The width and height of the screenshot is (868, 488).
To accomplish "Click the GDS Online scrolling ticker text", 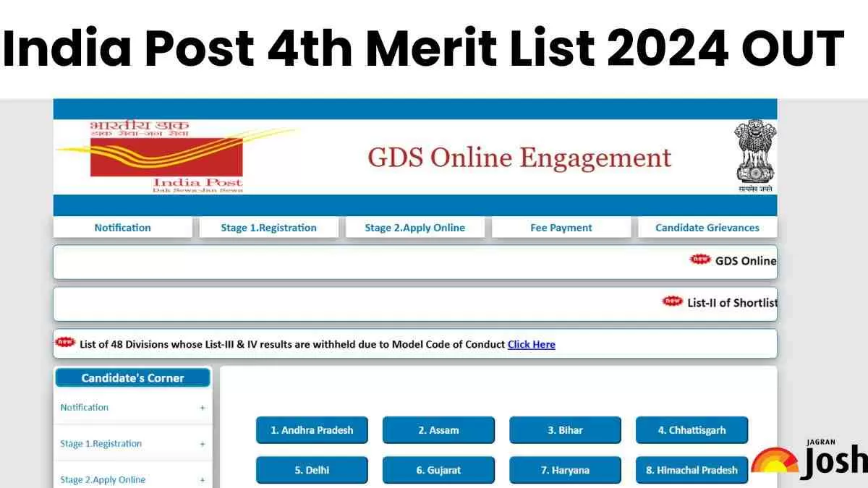I will coord(746,261).
